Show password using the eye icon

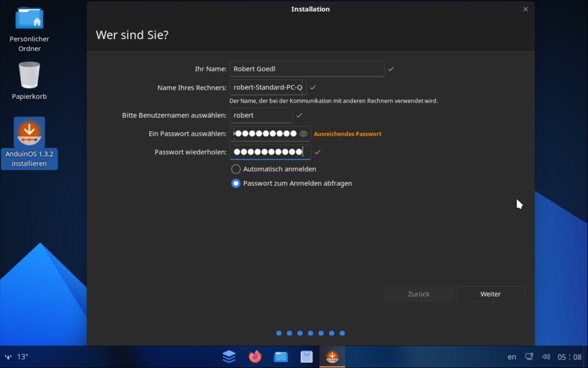304,134
